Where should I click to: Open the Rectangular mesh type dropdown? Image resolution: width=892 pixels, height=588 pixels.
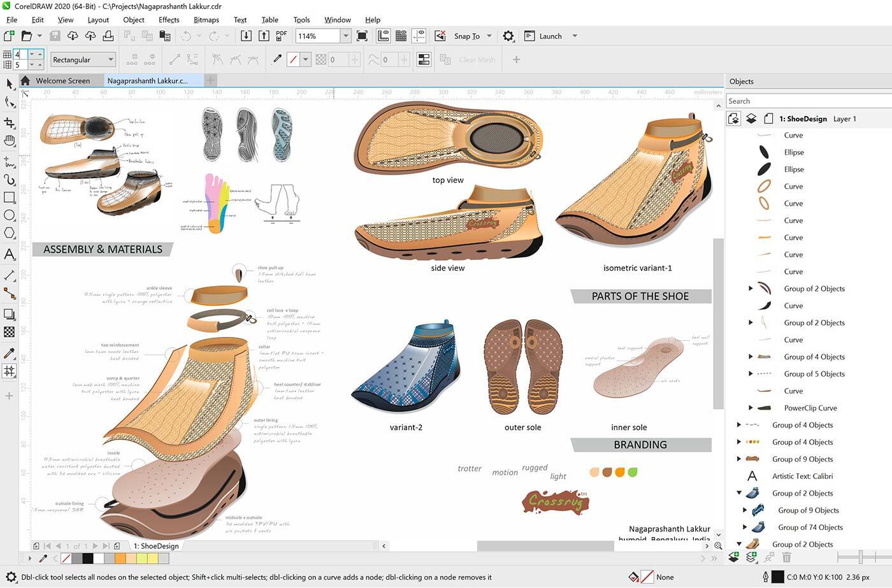83,60
